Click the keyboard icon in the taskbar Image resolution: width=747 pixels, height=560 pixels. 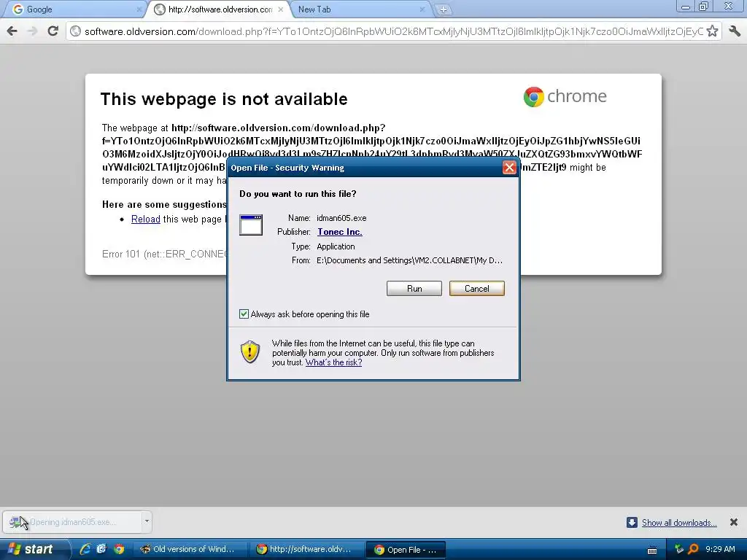(652, 550)
